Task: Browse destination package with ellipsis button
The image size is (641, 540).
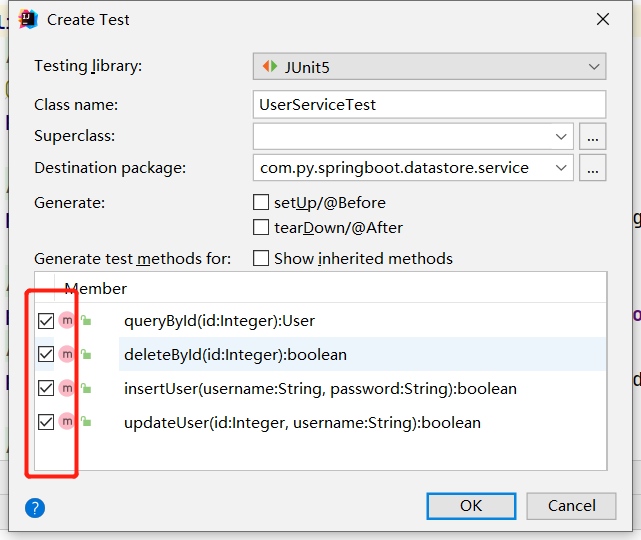Action: pos(593,168)
